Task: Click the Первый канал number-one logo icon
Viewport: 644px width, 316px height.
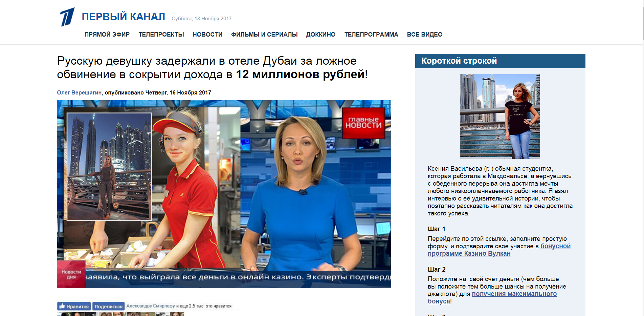Action: tap(67, 17)
